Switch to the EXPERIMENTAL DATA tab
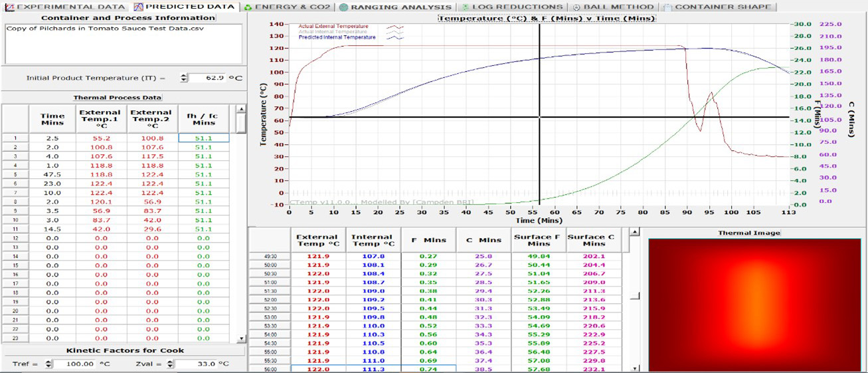 point(65,7)
